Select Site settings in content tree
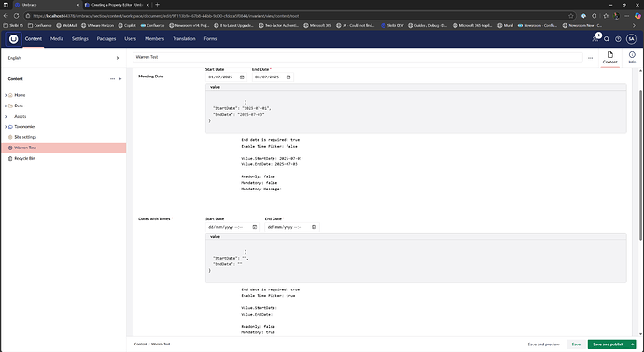The width and height of the screenshot is (644, 352). [25, 137]
